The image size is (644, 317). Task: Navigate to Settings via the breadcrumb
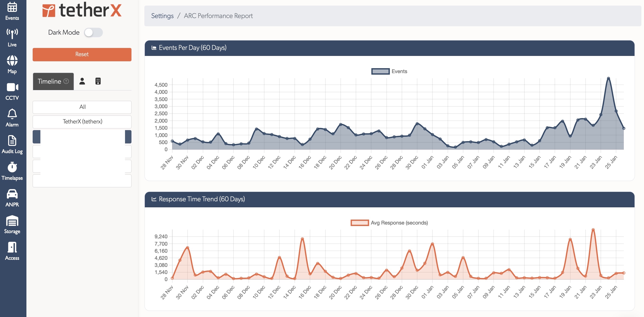point(162,15)
